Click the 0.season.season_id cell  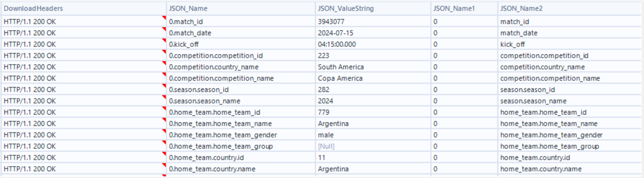[199, 90]
